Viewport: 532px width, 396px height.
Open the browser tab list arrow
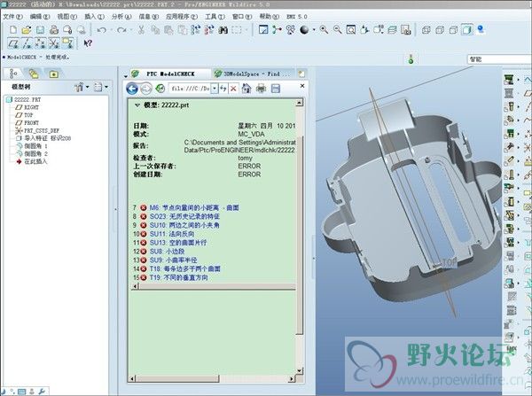click(126, 75)
